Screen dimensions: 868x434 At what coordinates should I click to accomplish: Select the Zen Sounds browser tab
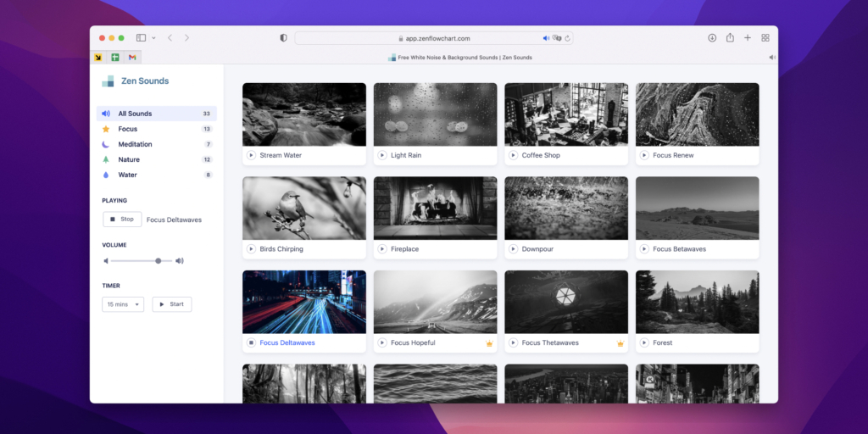coord(459,57)
